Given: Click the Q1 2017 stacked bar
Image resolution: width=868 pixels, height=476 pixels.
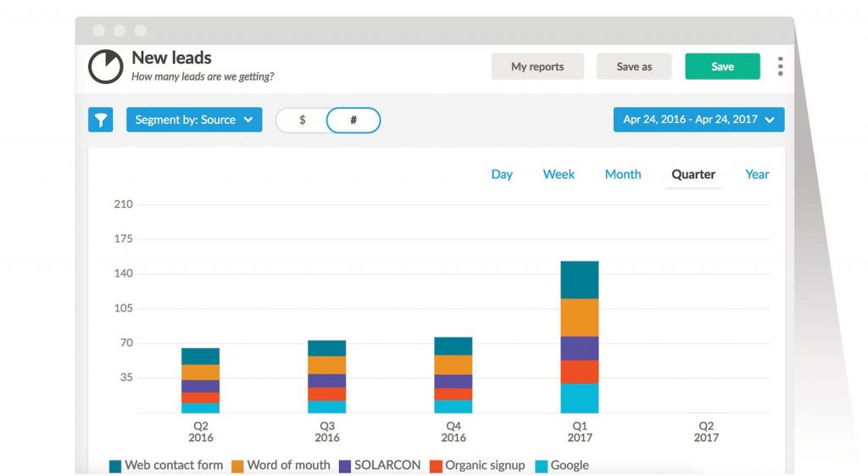Looking at the screenshot, I should (x=580, y=337).
